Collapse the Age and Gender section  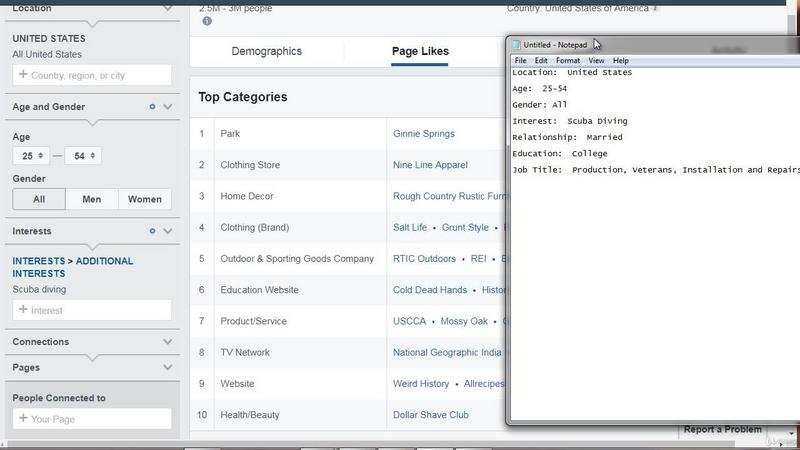click(x=168, y=107)
